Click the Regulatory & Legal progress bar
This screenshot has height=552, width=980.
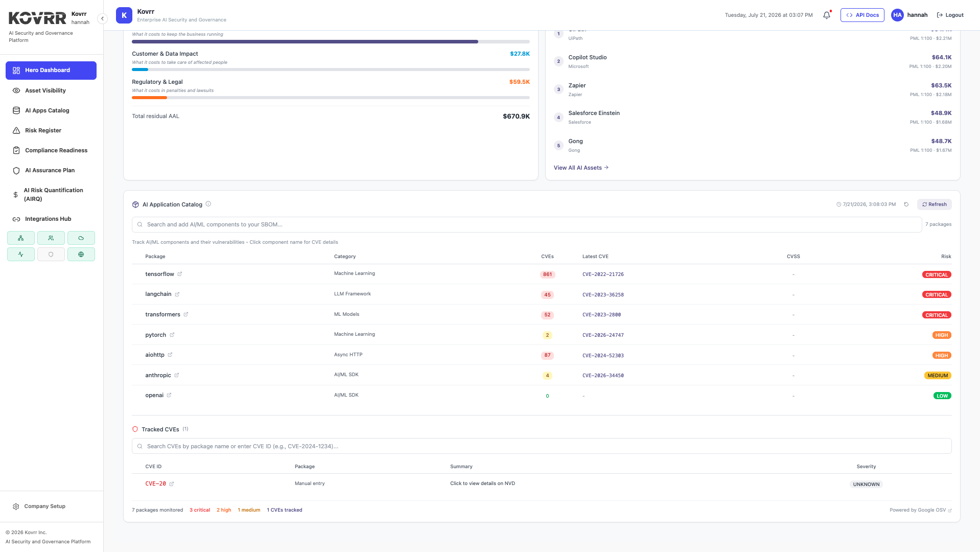click(331, 98)
